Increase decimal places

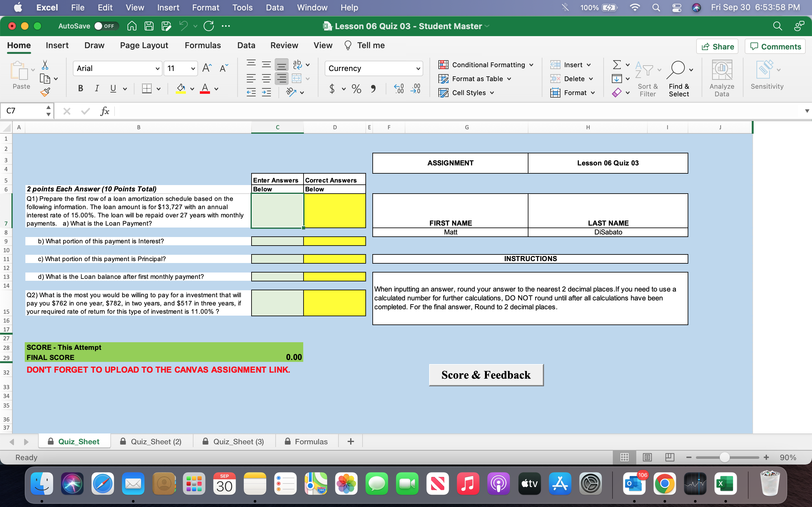point(398,88)
